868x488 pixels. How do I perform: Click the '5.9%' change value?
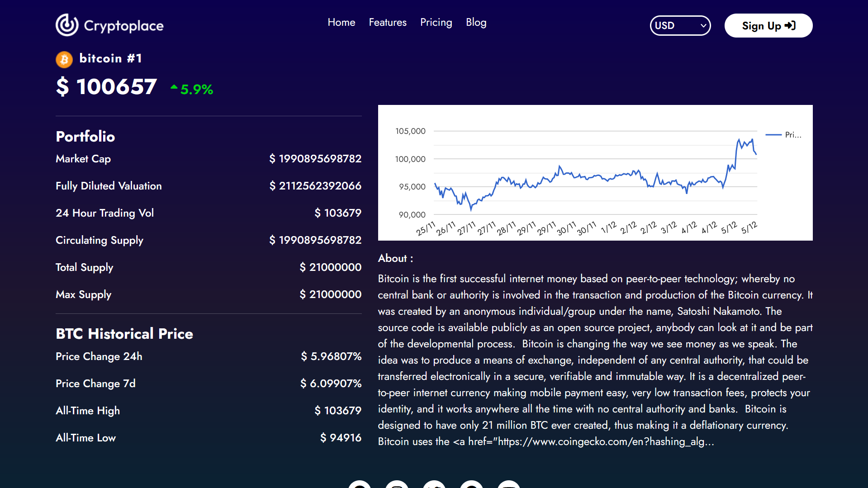(x=197, y=90)
